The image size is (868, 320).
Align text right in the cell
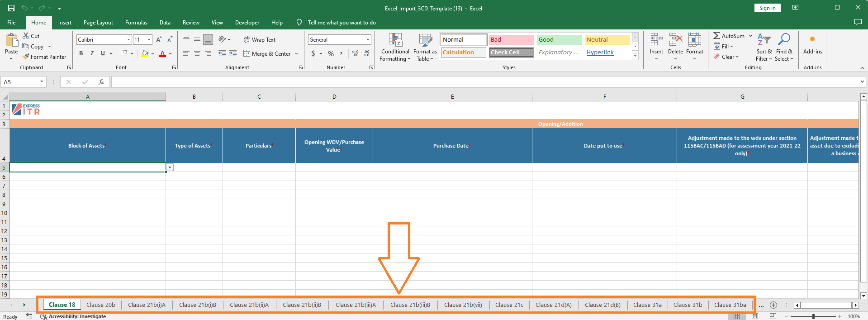(208, 53)
